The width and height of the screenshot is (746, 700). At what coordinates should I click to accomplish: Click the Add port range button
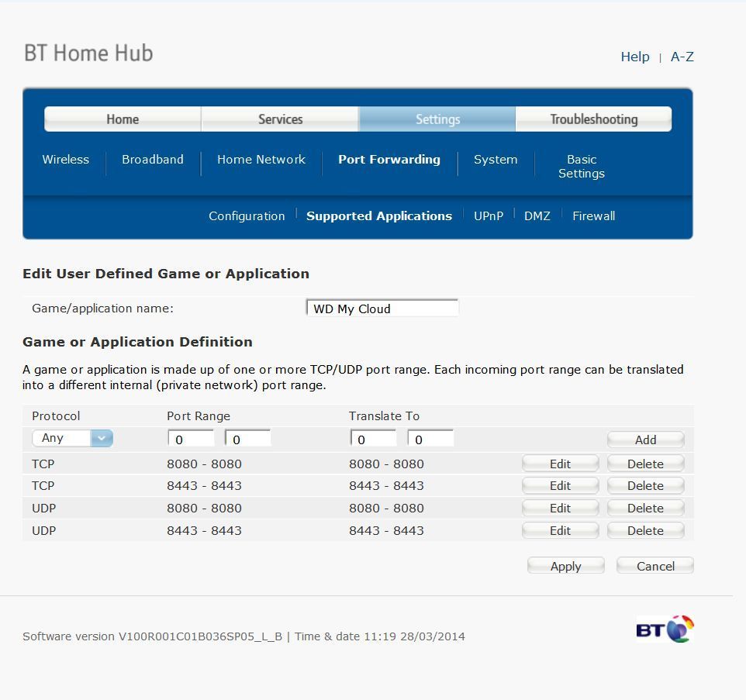(x=645, y=440)
